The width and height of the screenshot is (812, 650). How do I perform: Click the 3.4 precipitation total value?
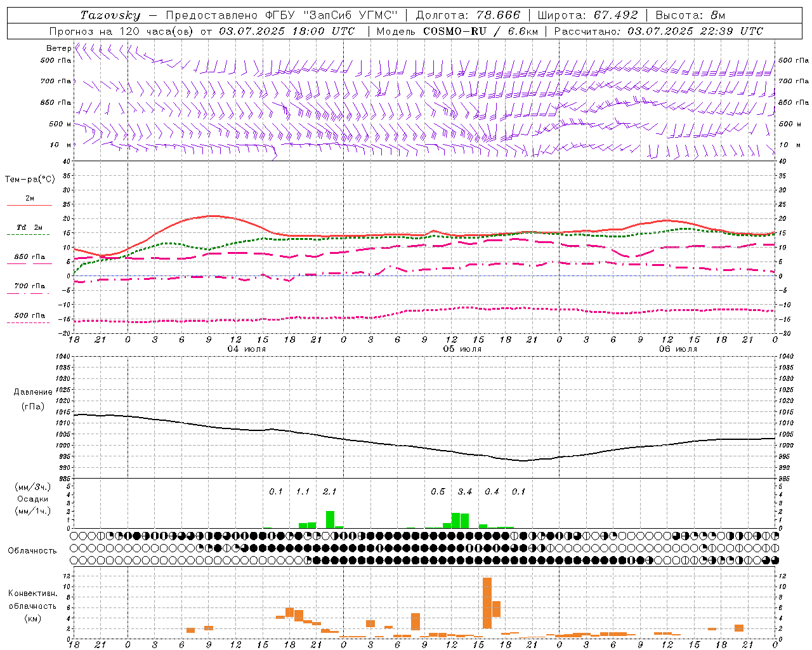[x=465, y=491]
